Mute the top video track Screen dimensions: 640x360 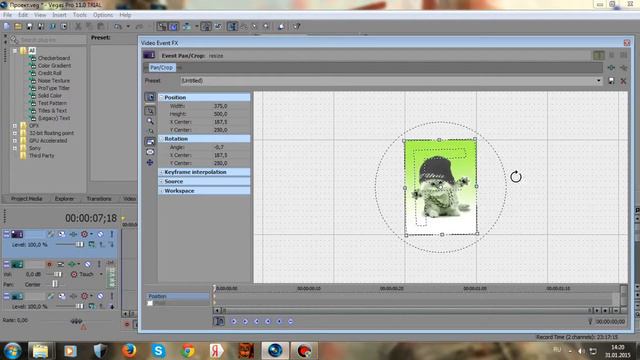tap(100, 234)
